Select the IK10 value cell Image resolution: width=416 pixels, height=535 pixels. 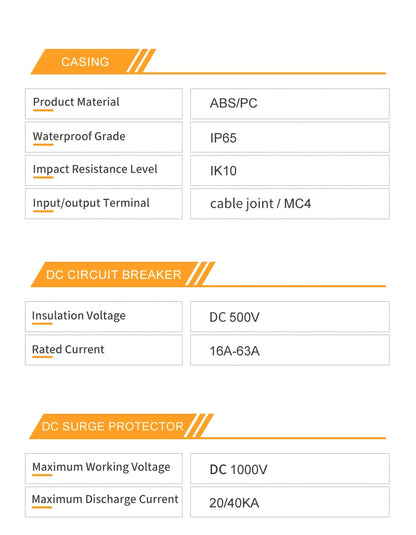[x=290, y=171]
